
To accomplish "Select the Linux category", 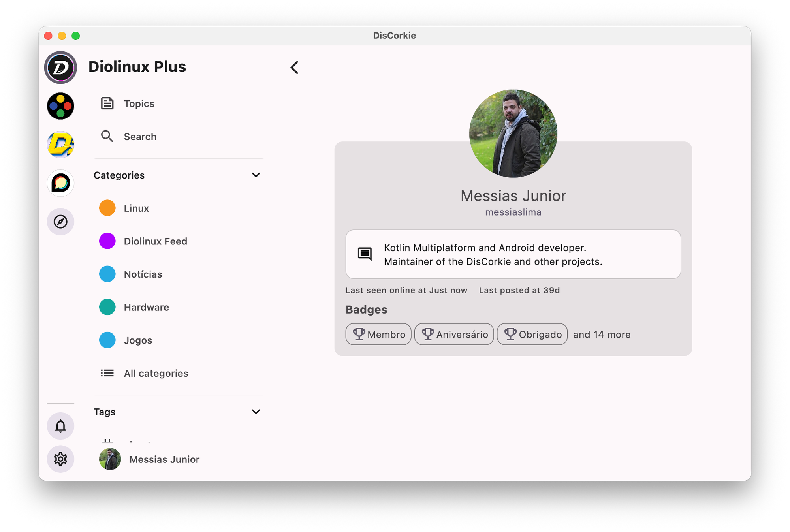I will 136,208.
